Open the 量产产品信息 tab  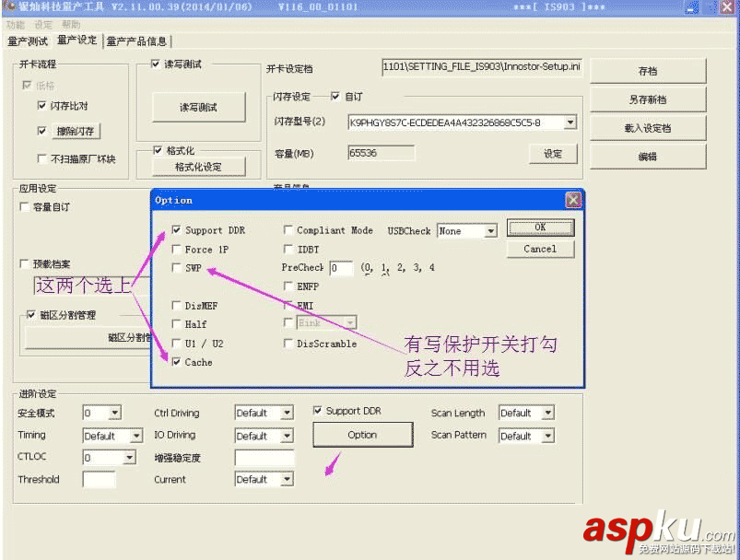136,41
